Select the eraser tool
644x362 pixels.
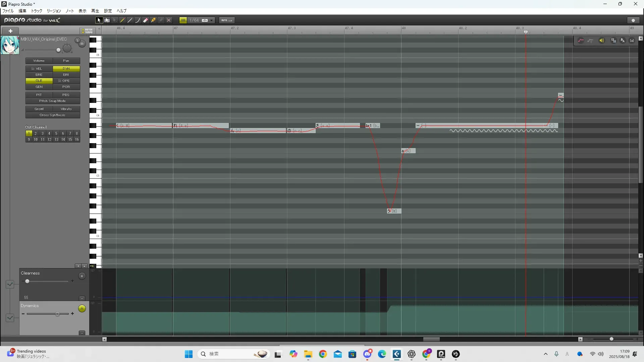point(146,20)
